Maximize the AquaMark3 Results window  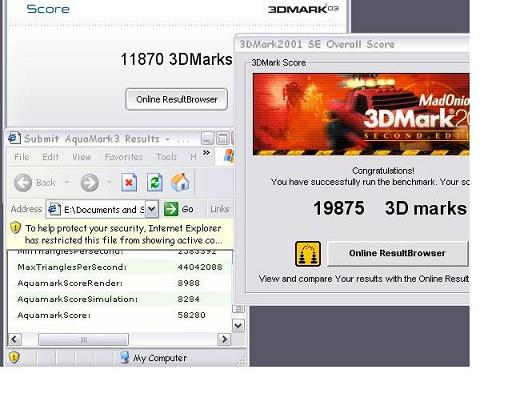tap(222, 138)
